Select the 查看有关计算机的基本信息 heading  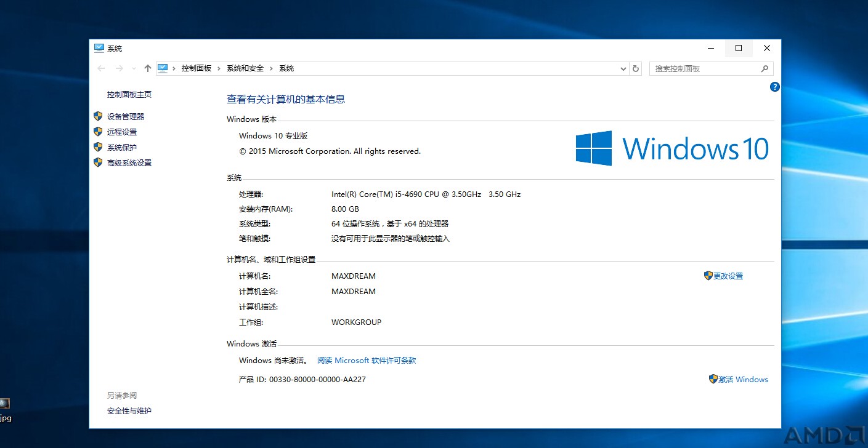coord(286,99)
